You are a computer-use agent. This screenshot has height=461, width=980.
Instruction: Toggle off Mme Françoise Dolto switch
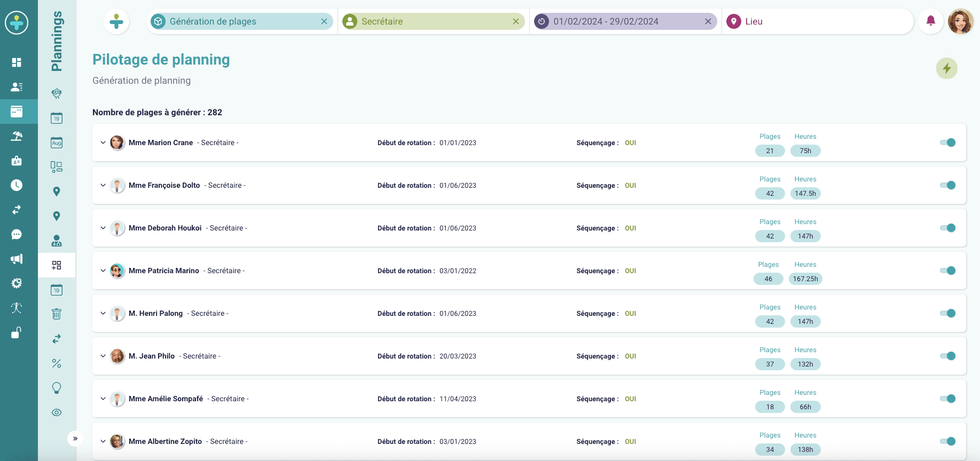pyautogui.click(x=948, y=185)
